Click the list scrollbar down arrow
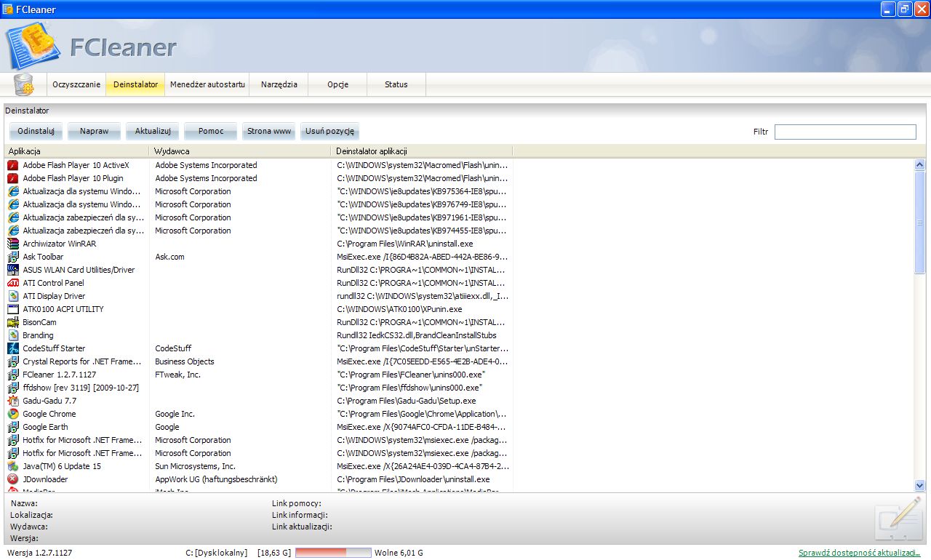The width and height of the screenshot is (931, 560). (919, 485)
